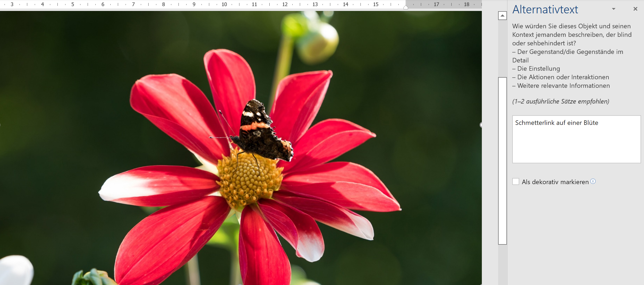
Task: Click the 'Als dekorativ markieren' label text
Action: click(x=555, y=182)
